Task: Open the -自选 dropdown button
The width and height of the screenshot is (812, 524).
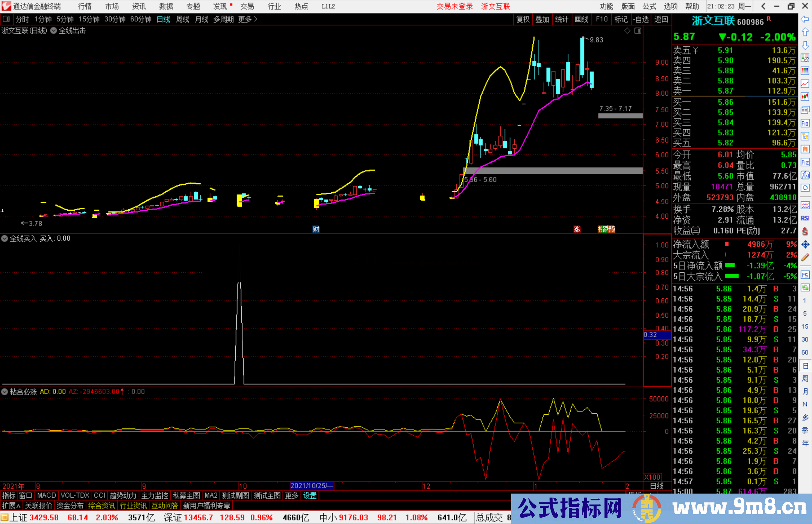Action: click(641, 19)
